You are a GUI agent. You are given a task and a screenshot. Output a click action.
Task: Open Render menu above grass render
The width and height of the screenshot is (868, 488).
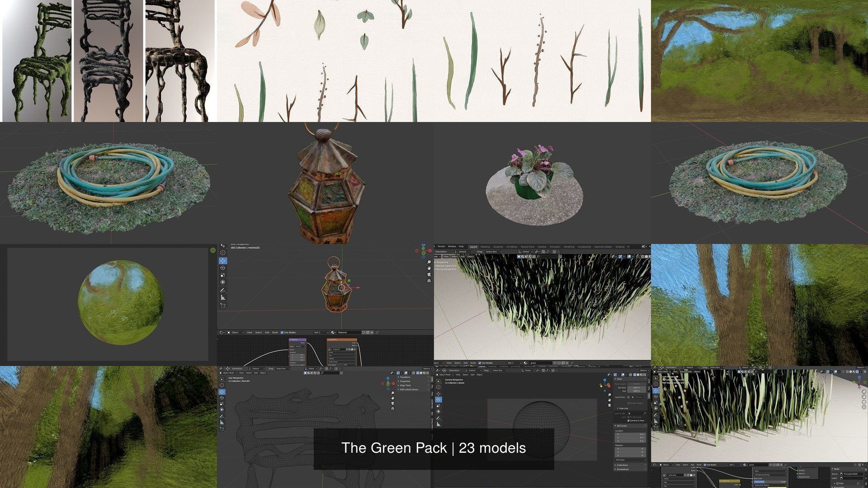pyautogui.click(x=441, y=246)
